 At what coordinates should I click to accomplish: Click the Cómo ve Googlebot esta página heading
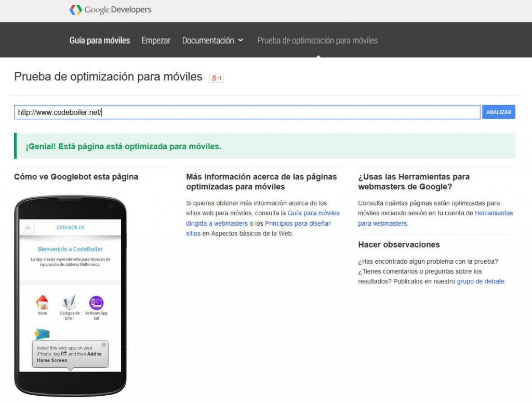coord(76,177)
